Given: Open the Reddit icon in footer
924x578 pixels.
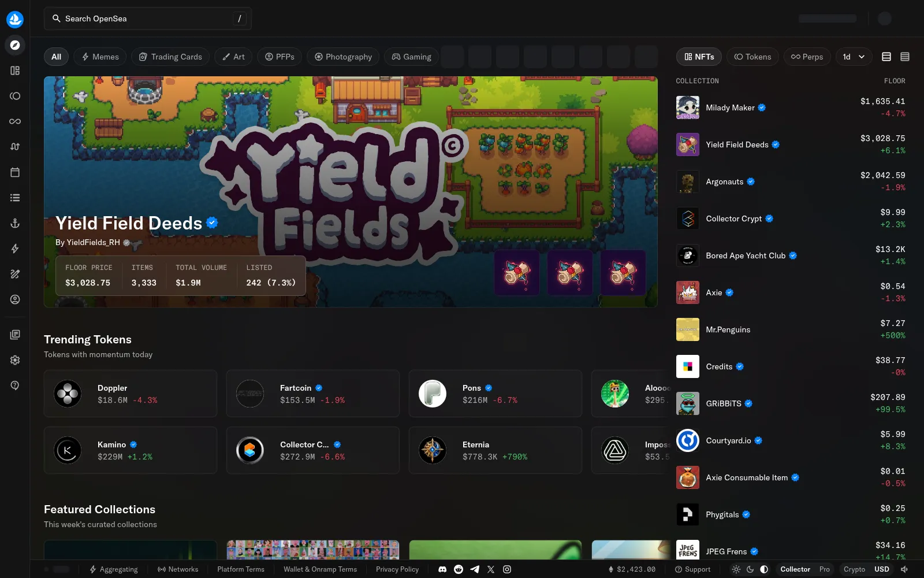Looking at the screenshot, I should click(459, 569).
